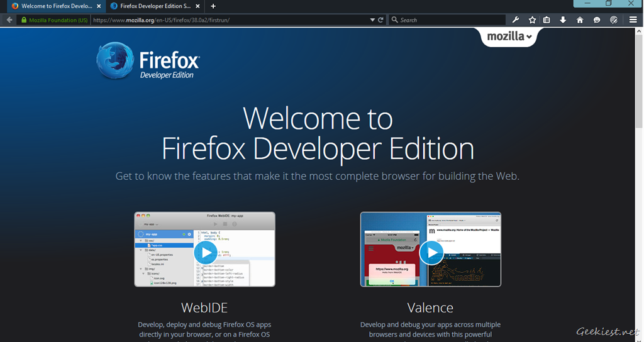Play the WebIDE video

pyautogui.click(x=204, y=253)
